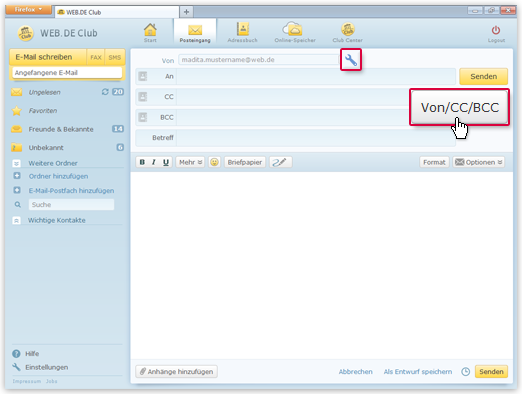Open the Club Center tab
Viewport: 522px width, 394px height.
(347, 33)
